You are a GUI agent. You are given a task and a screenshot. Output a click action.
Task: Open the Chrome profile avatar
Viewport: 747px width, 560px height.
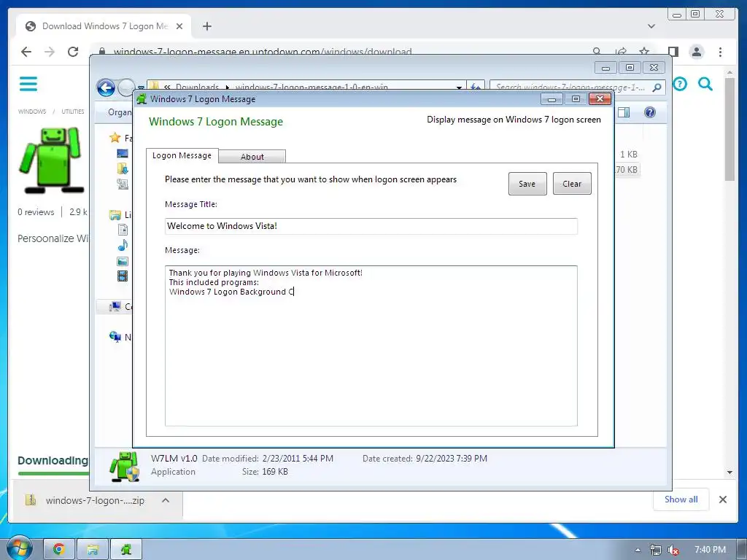697,52
